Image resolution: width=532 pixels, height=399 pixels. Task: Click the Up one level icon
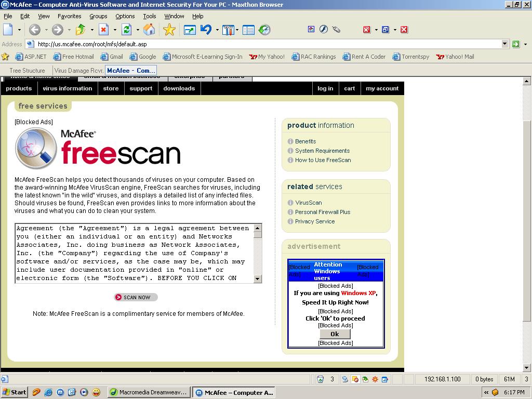(81, 30)
